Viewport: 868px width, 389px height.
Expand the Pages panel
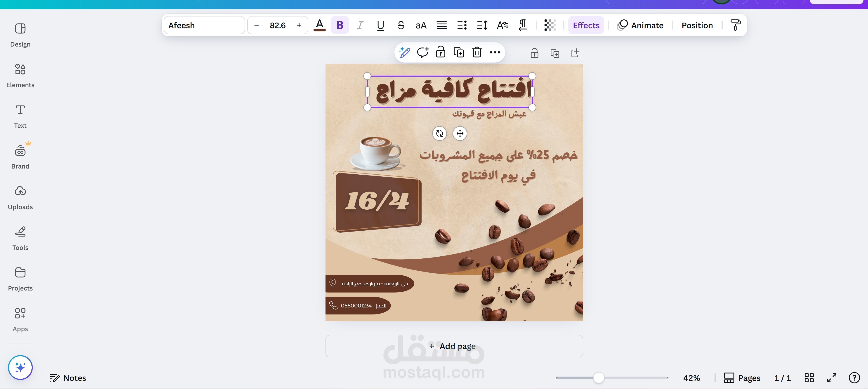click(x=742, y=378)
